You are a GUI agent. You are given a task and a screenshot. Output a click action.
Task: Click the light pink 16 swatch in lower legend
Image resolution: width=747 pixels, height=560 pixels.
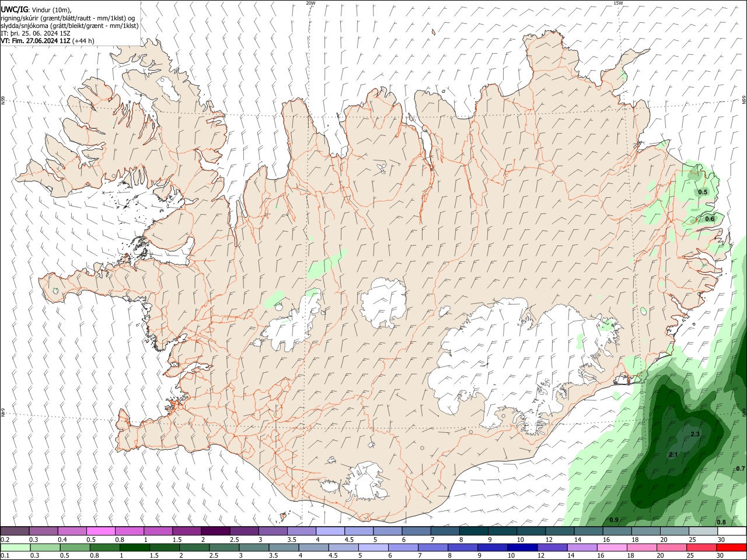click(612, 547)
